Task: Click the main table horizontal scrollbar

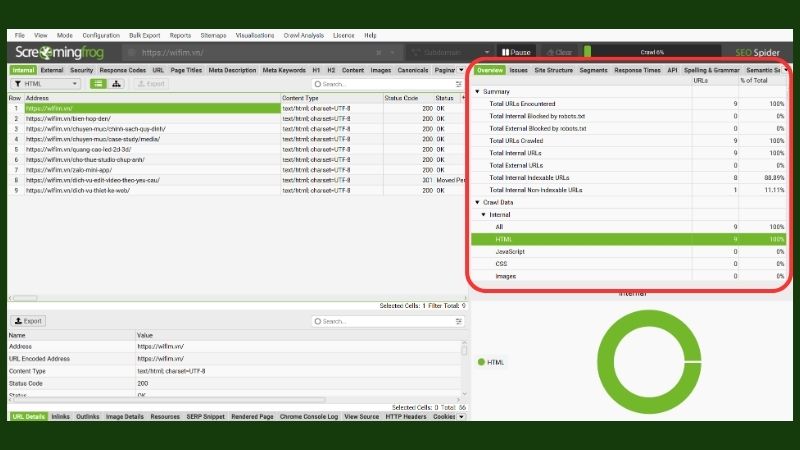Action: (x=25, y=298)
